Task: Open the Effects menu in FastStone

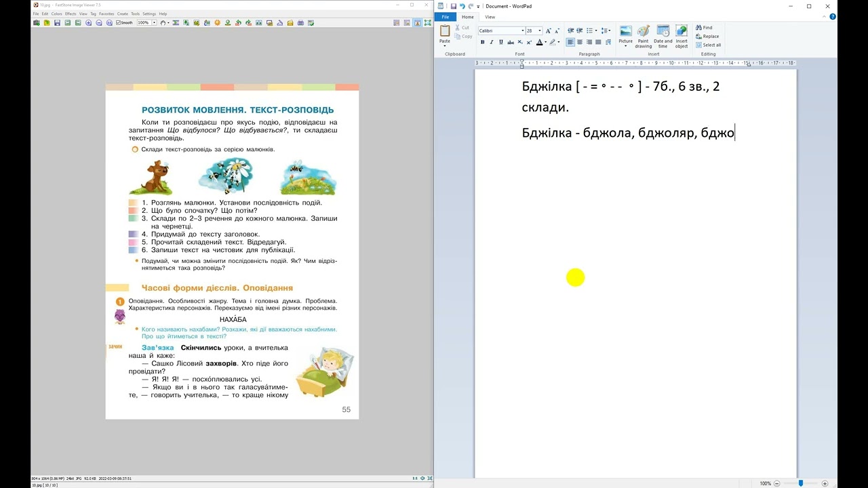Action: [71, 14]
